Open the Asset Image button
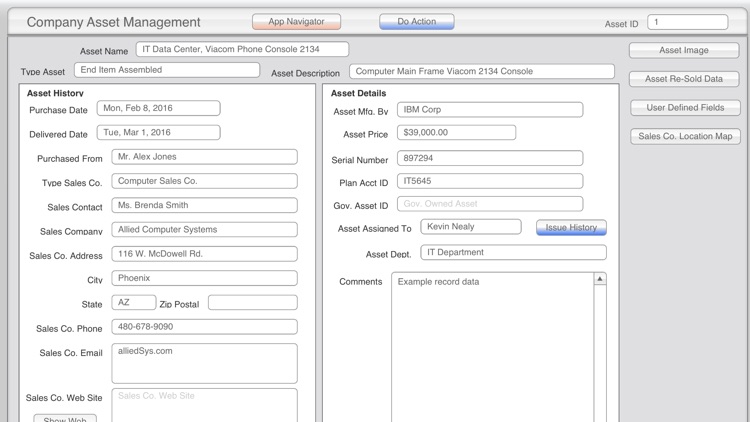Image resolution: width=750 pixels, height=422 pixels. 683,50
